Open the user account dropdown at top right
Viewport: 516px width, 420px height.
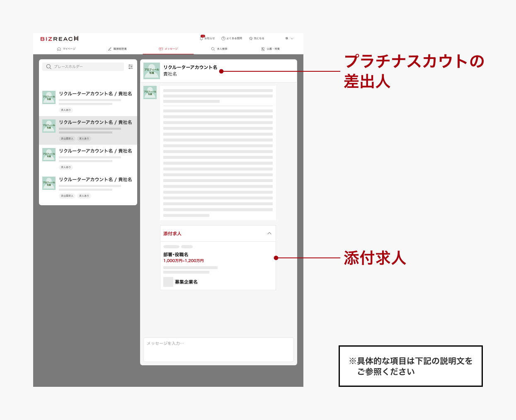[x=290, y=39]
